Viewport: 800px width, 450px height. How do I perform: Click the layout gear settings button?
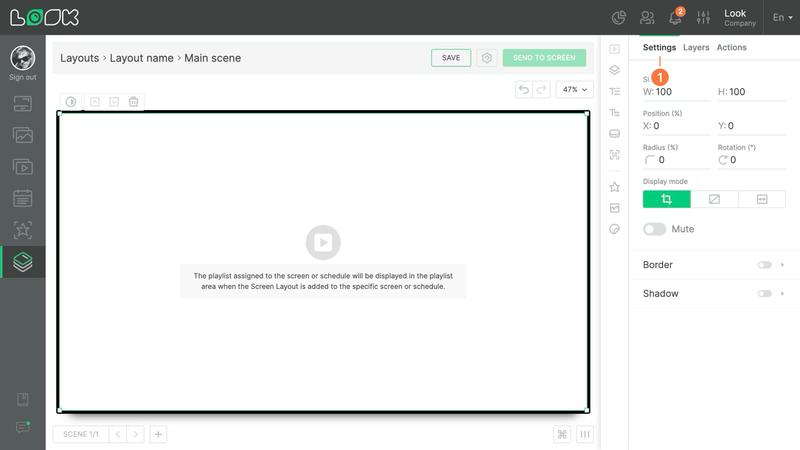(487, 58)
